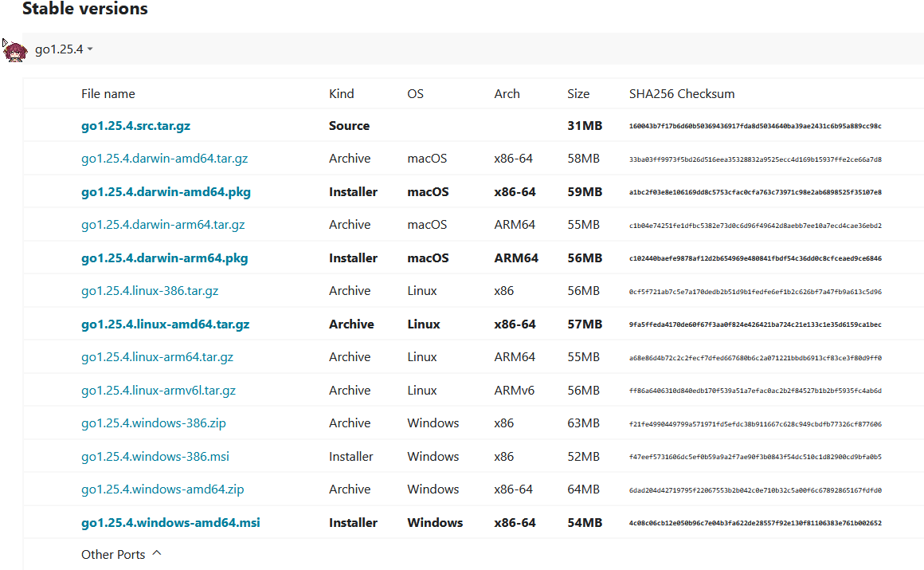Click the SHA256 Checksum column header
The image size is (924, 570).
(x=681, y=94)
